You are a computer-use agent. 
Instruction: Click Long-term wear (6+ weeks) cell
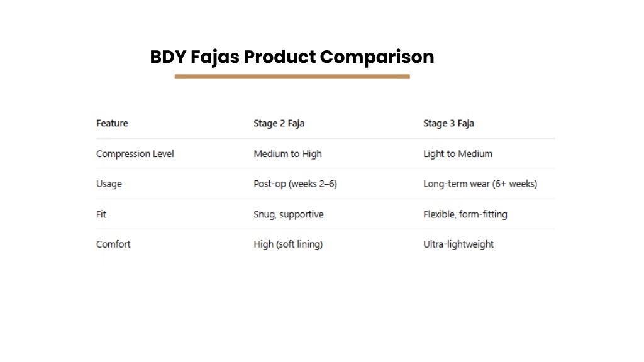480,184
